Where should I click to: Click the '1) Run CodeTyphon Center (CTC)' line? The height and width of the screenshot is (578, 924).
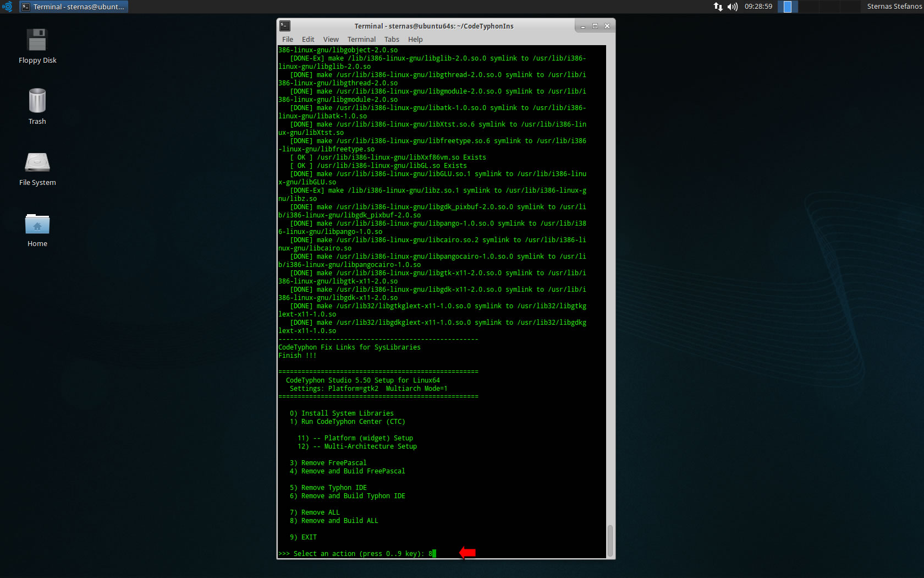coord(347,422)
